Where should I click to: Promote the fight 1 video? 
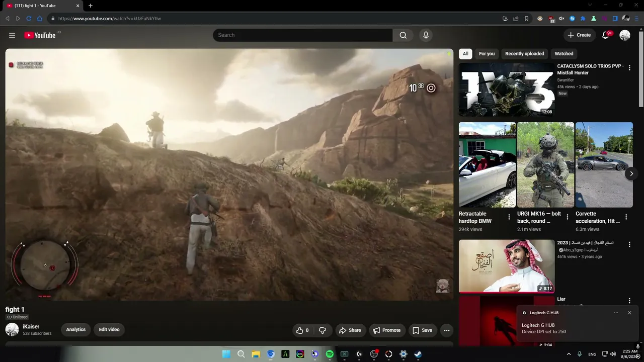(x=387, y=330)
